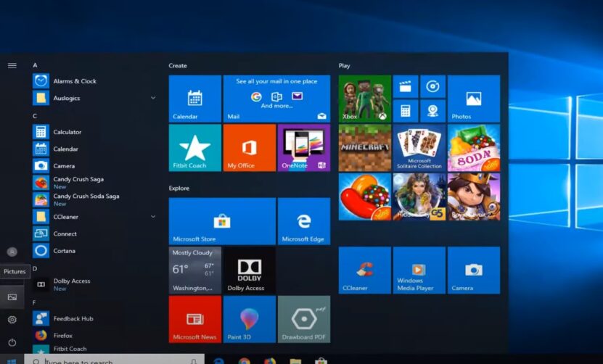603x364 pixels.
Task: Open the Groove Music disc small tile
Action: tap(433, 86)
